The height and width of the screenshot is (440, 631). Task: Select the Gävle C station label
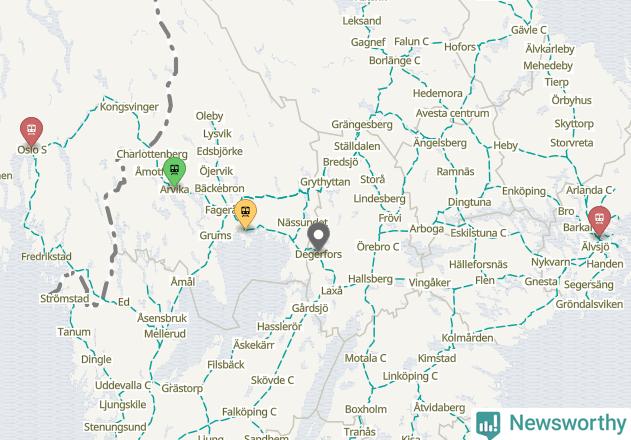(529, 30)
